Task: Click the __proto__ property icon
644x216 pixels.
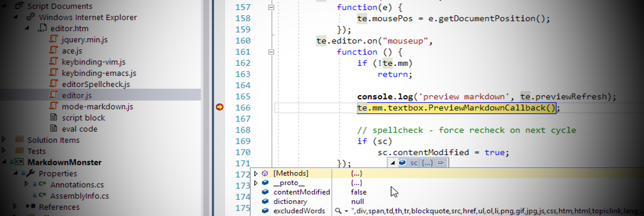Action: 265,183
